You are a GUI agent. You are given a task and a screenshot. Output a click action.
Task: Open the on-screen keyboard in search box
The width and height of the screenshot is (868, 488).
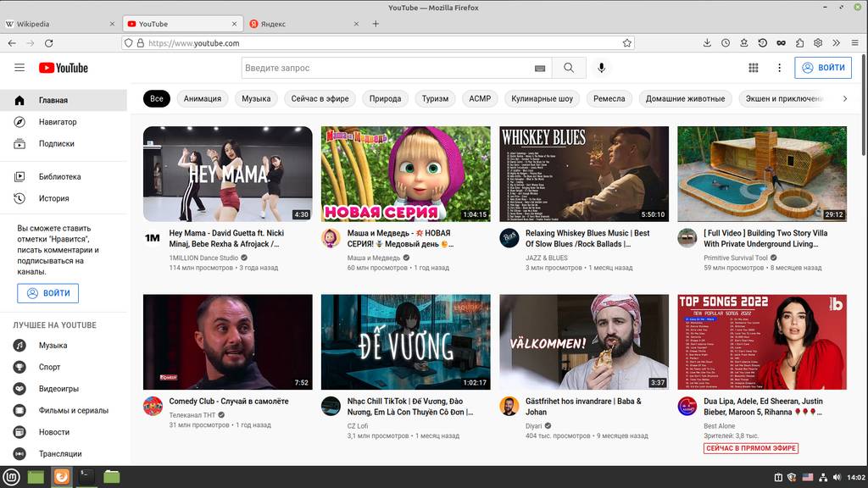[x=540, y=68]
